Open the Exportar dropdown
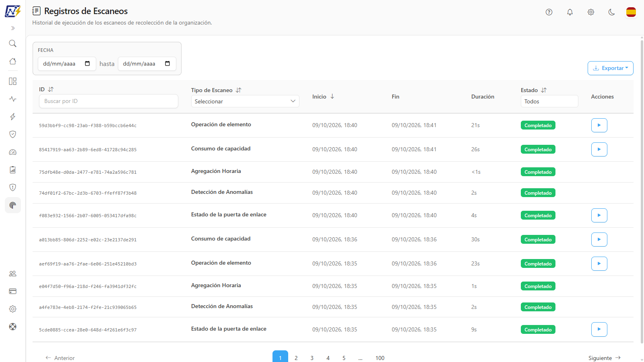Image resolution: width=644 pixels, height=362 pixels. point(611,68)
